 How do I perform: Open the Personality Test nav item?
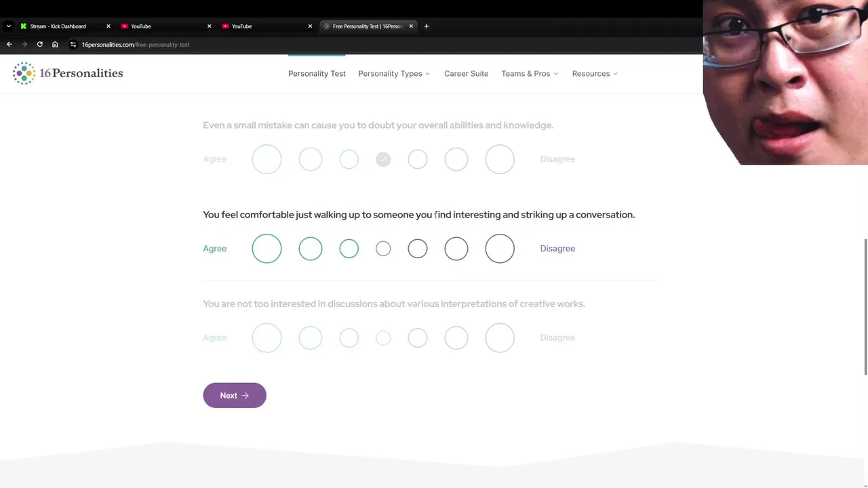[x=317, y=74]
